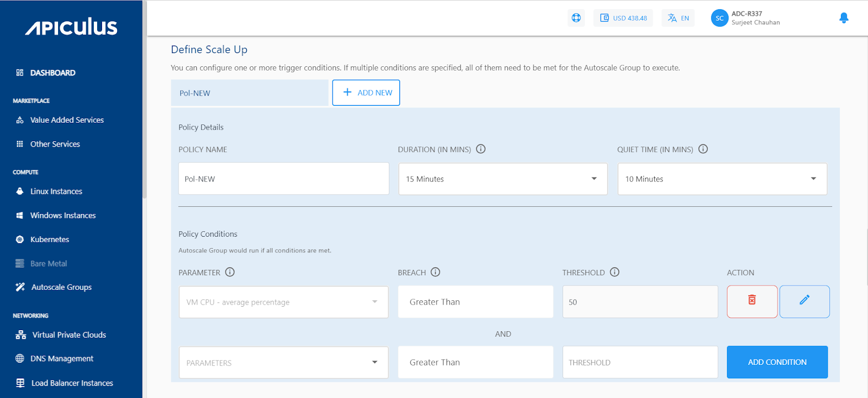Open the empty Parameters dropdown
The width and height of the screenshot is (868, 398).
coord(283,362)
